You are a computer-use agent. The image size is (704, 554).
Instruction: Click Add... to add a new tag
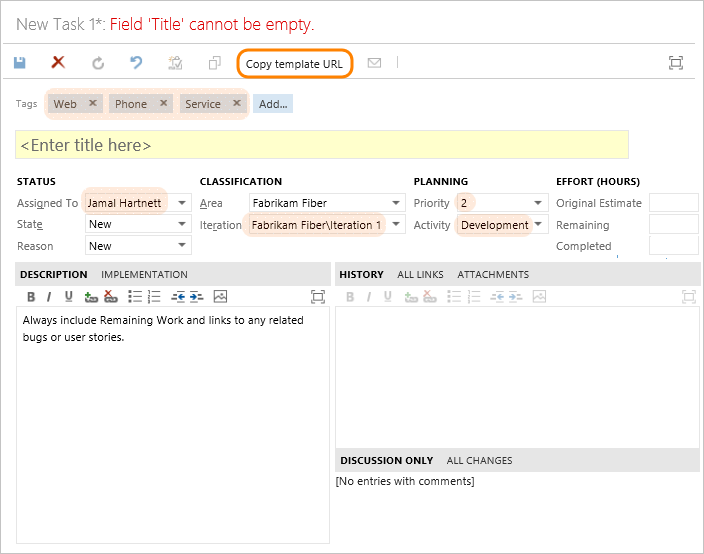coord(273,104)
